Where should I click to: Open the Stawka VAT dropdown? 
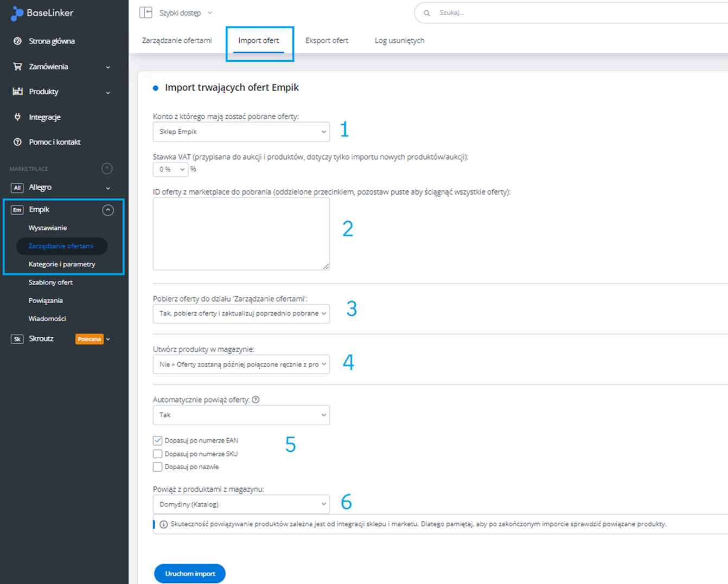(x=170, y=169)
